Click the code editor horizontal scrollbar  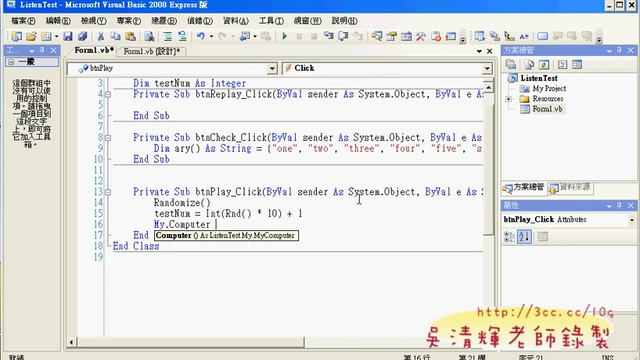190,342
